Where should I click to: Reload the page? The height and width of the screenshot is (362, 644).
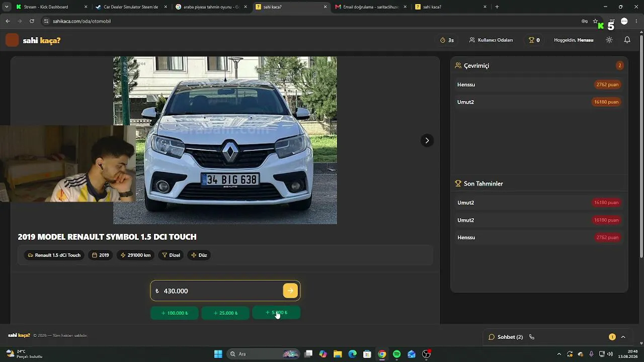tap(32, 21)
